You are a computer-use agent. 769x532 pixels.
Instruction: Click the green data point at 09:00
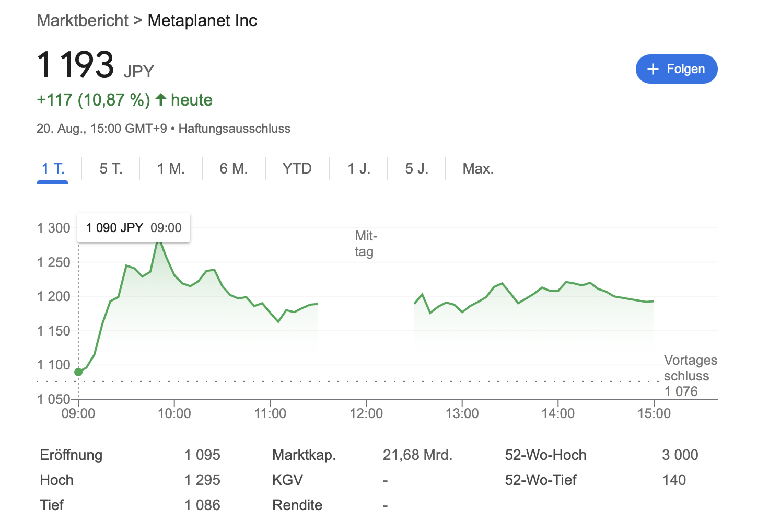78,372
